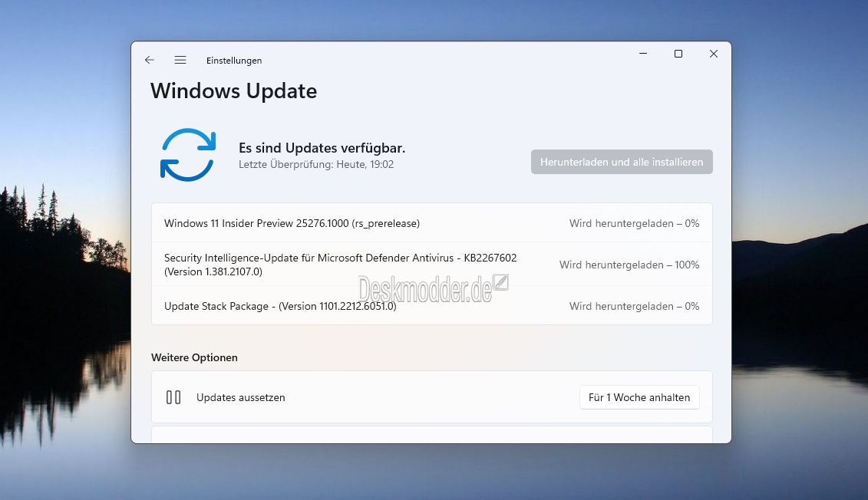Open the hamburger navigation menu
Screen dimensions: 868x500
pyautogui.click(x=180, y=60)
